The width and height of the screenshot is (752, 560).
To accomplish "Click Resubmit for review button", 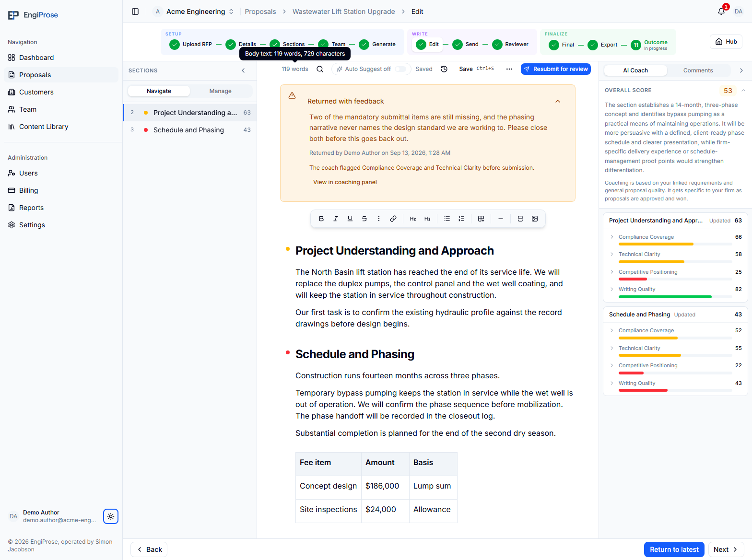I will pyautogui.click(x=556, y=69).
